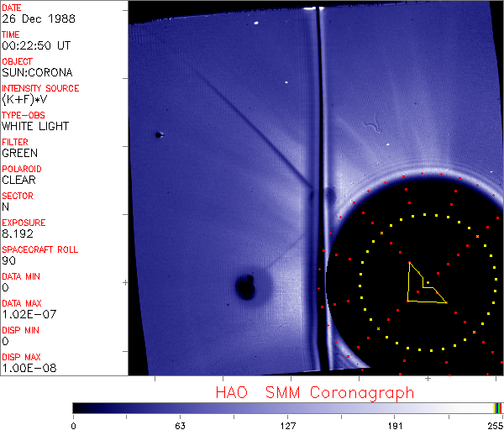Click the dark left end of the colorbar
This screenshot has height=430, width=504.
78,407
